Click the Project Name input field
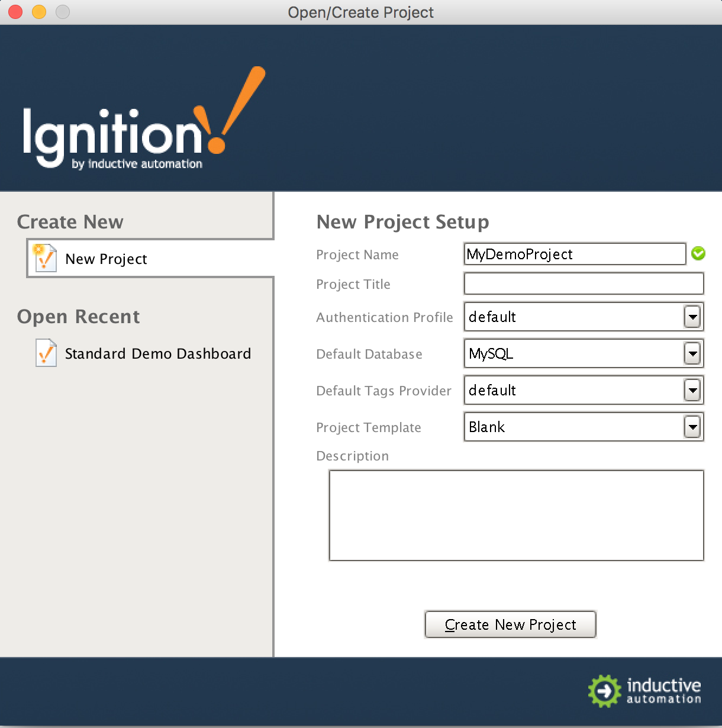This screenshot has width=722, height=728. pyautogui.click(x=575, y=254)
